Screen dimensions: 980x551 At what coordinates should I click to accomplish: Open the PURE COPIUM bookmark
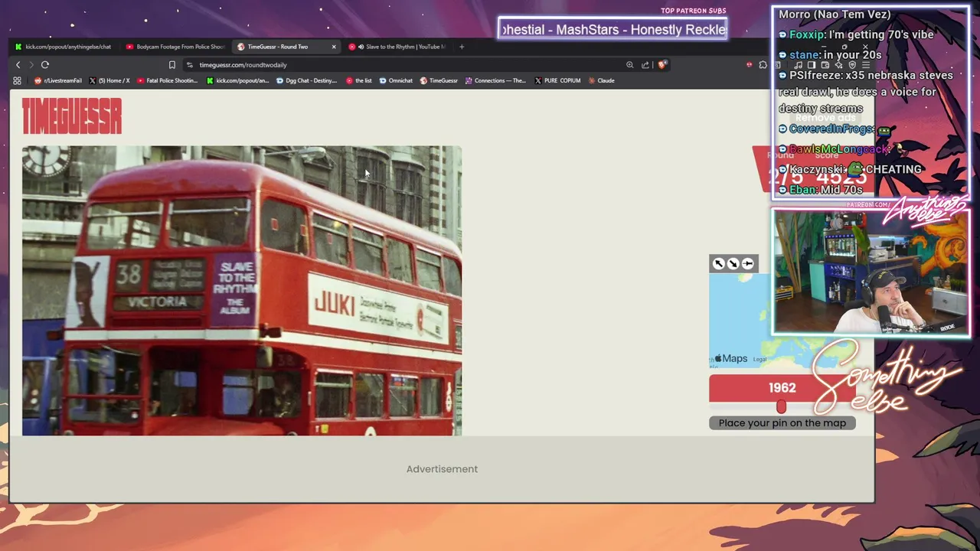click(557, 80)
